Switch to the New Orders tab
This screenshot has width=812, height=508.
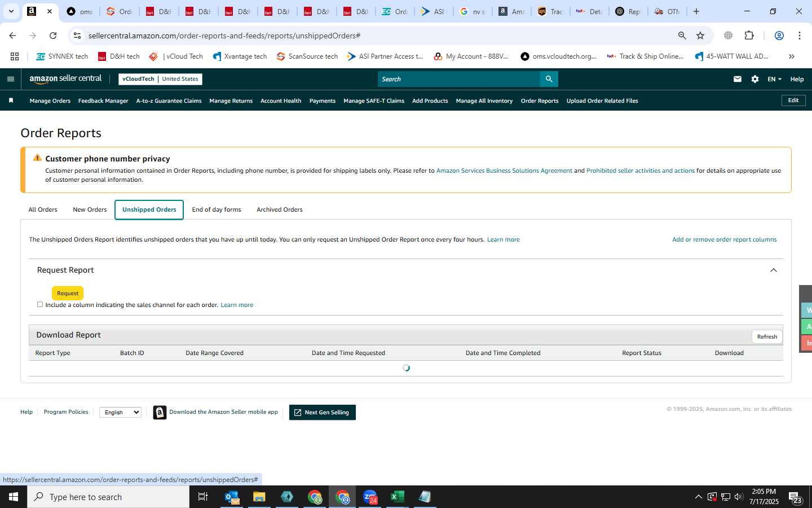tap(90, 209)
